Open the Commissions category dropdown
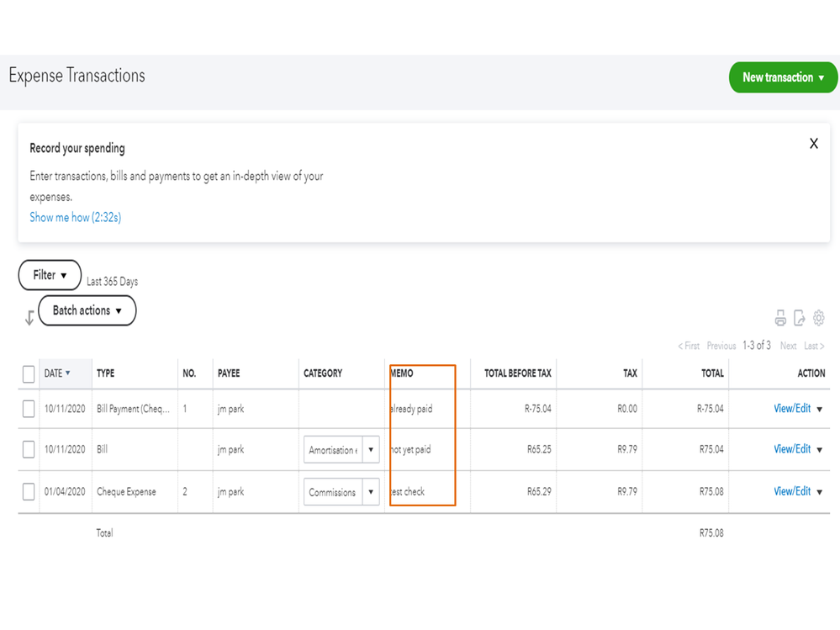 371,492
